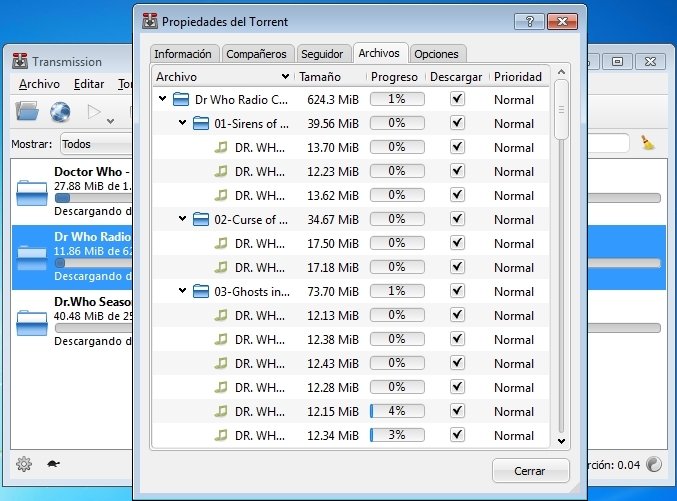The image size is (677, 501).
Task: Uncheck Descargar for Dr Who Radio C... folder
Action: [x=457, y=99]
